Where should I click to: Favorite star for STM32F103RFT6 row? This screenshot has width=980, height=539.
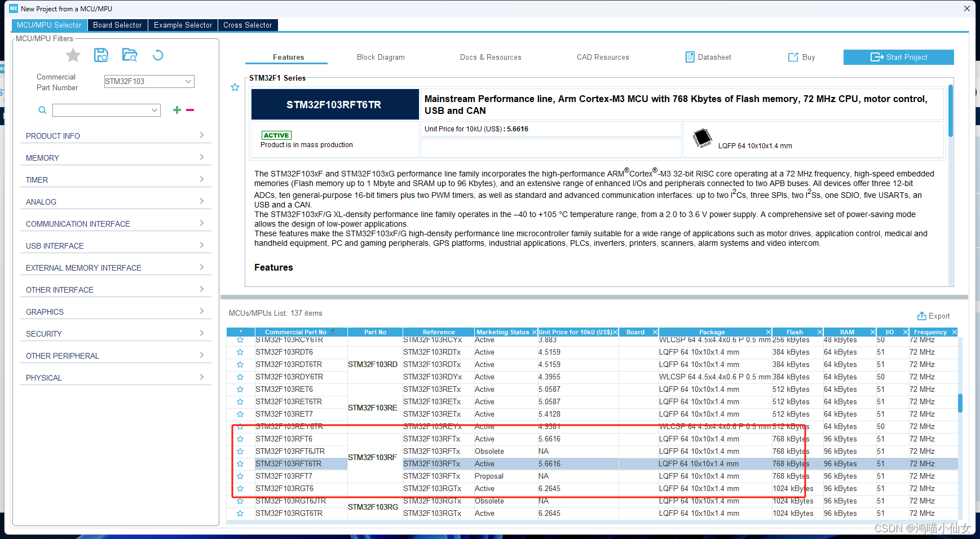point(240,439)
